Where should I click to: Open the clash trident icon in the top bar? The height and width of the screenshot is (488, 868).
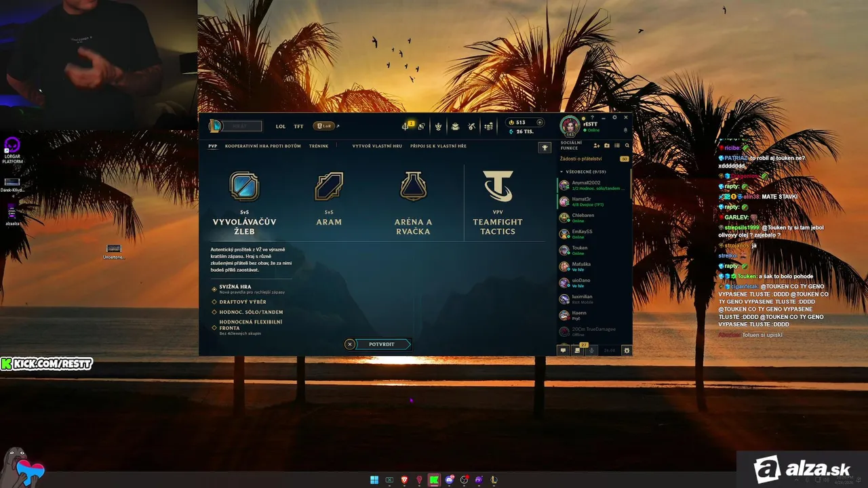pyautogui.click(x=405, y=126)
